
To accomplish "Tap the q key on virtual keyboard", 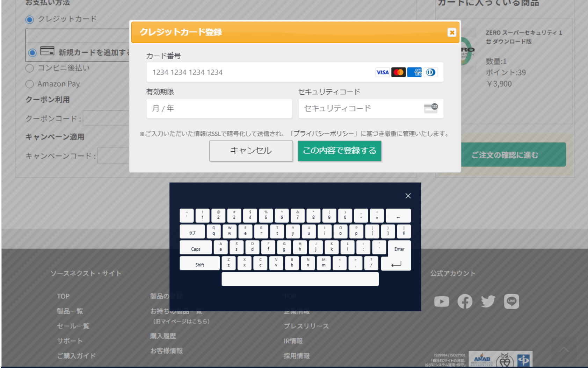I will tap(214, 231).
